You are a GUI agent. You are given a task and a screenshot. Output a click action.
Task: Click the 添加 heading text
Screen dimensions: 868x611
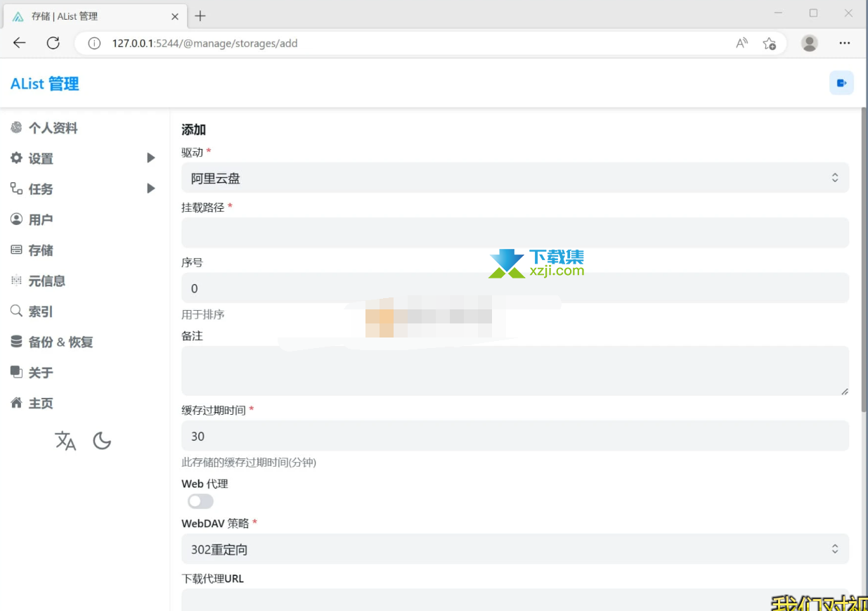193,129
